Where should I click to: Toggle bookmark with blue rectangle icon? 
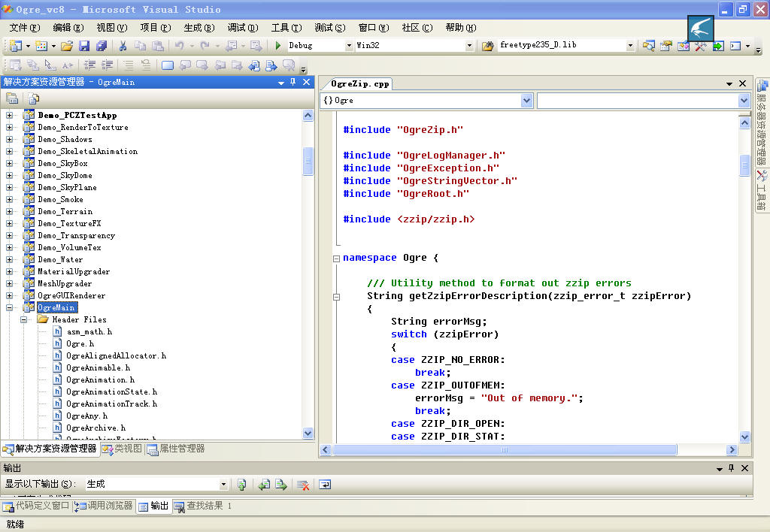[168, 65]
